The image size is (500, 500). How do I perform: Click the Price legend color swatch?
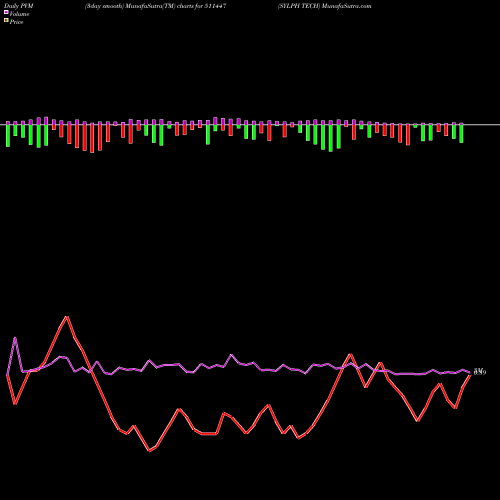[x=6, y=21]
